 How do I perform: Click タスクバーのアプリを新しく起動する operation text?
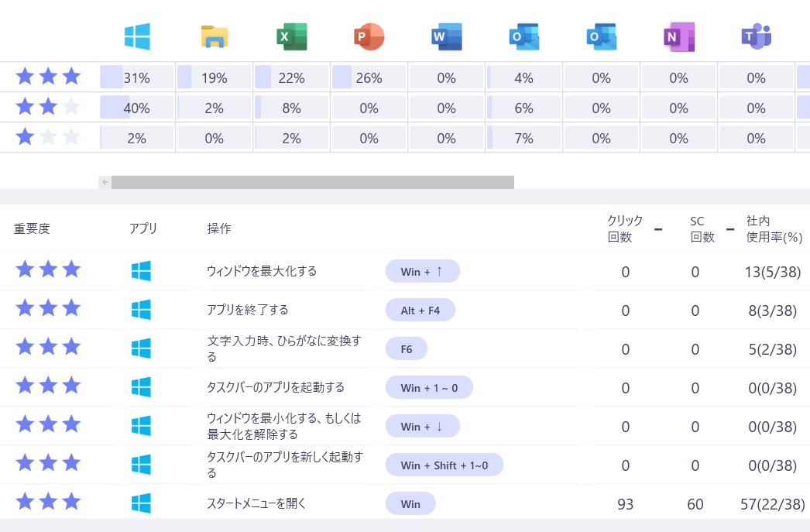(285, 465)
